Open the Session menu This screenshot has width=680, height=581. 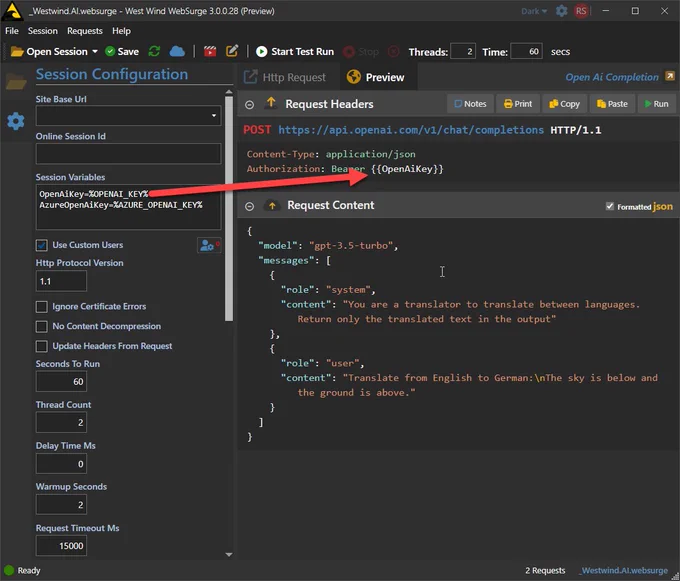42,31
